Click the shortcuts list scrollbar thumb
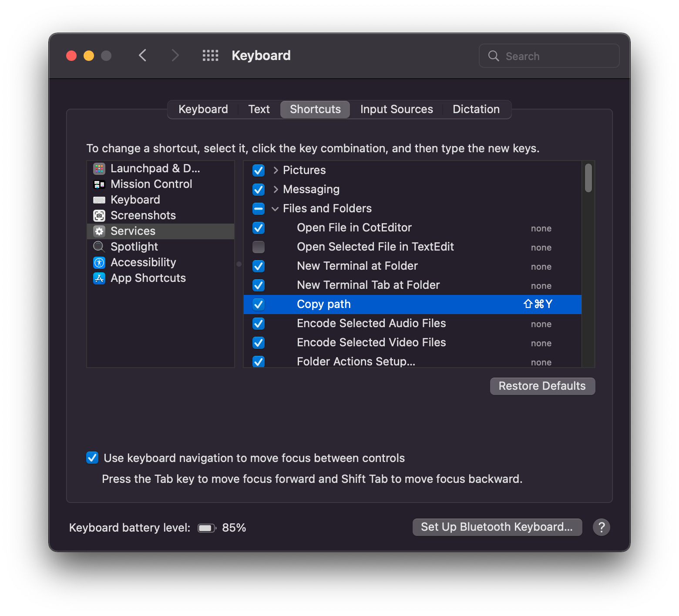The width and height of the screenshot is (679, 616). point(588,178)
